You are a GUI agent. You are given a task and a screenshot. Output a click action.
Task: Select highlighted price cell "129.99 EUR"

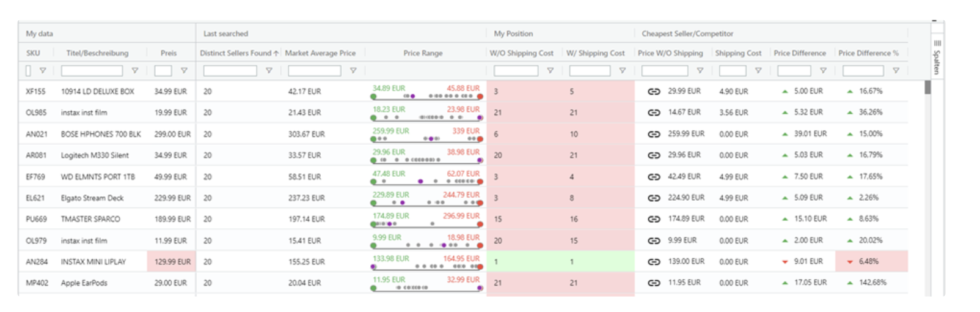[x=172, y=262]
